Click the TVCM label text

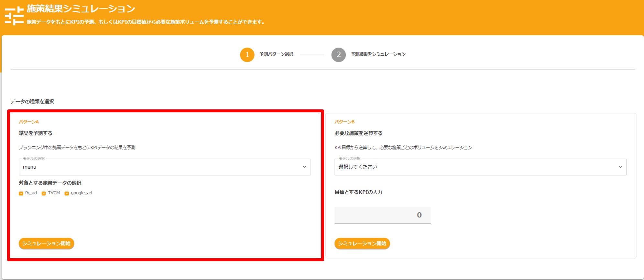[54, 193]
